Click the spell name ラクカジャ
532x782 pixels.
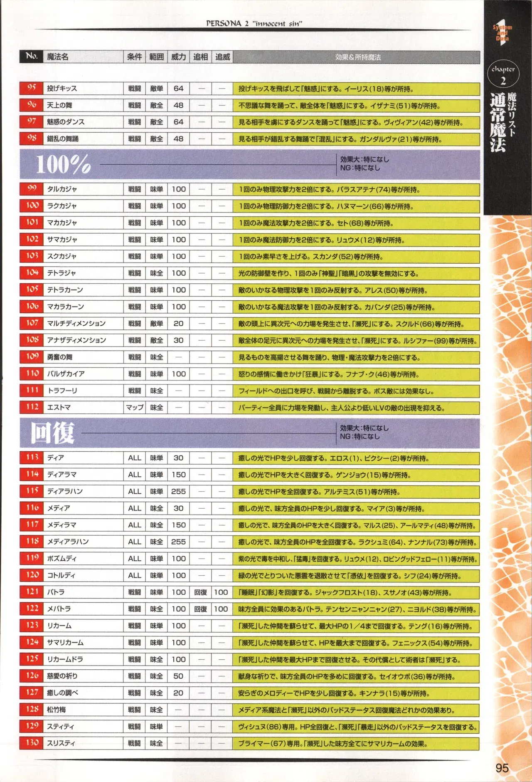click(62, 206)
